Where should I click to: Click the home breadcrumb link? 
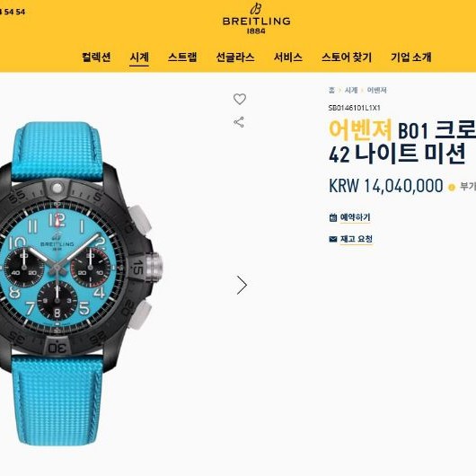click(x=331, y=90)
